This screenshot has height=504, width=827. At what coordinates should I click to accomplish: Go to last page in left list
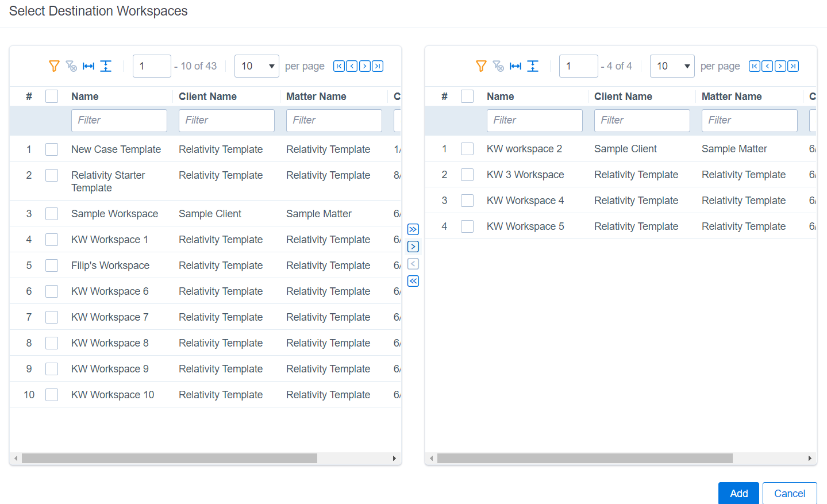coord(378,66)
